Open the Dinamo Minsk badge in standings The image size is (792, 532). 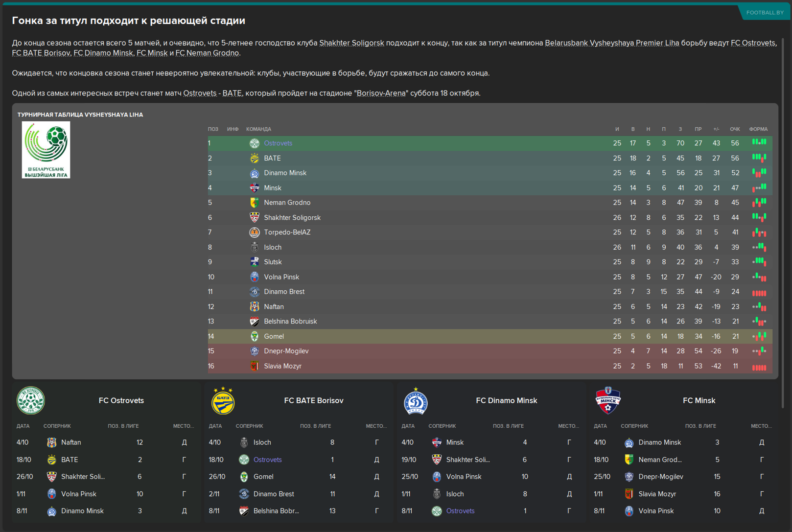pos(255,173)
